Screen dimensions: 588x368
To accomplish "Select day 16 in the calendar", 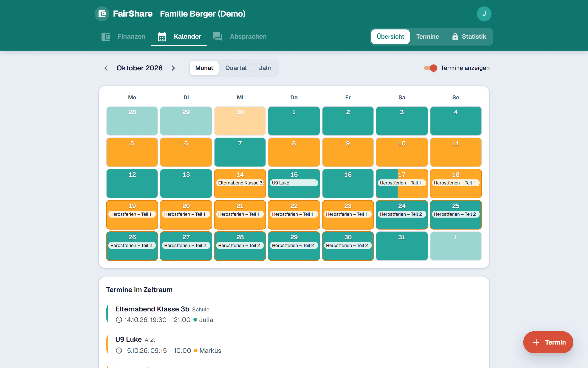I will [x=348, y=184].
